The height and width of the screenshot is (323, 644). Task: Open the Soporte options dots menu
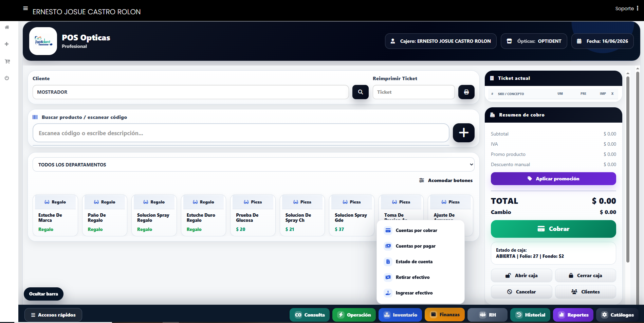click(x=638, y=8)
